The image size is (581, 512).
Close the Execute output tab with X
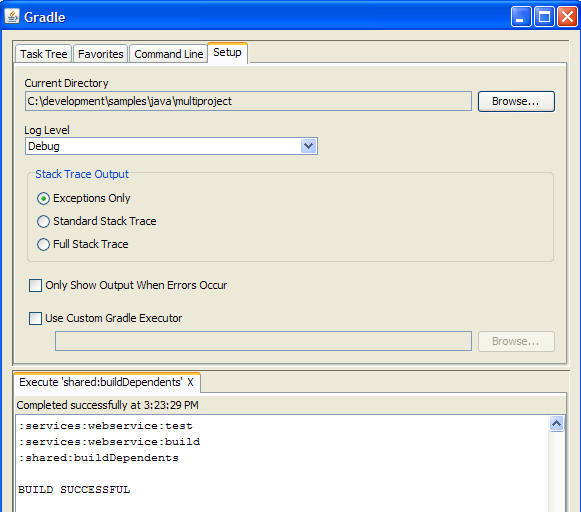190,382
